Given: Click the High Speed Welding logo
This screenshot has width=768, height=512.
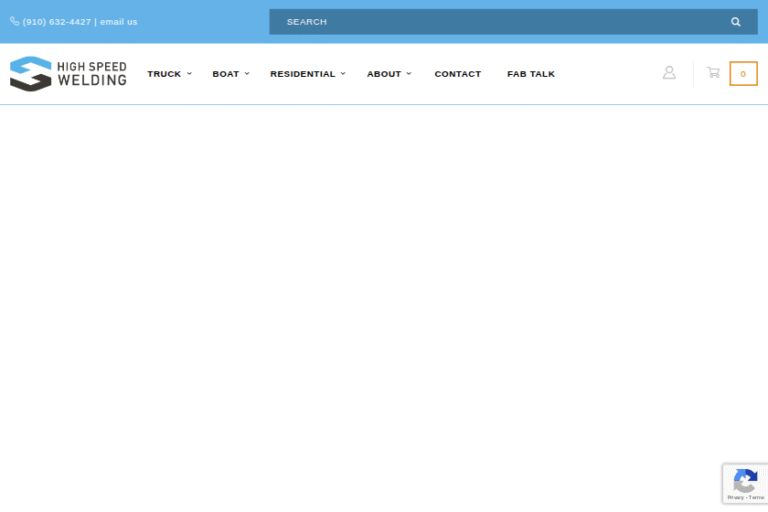Looking at the screenshot, I should pyautogui.click(x=68, y=74).
